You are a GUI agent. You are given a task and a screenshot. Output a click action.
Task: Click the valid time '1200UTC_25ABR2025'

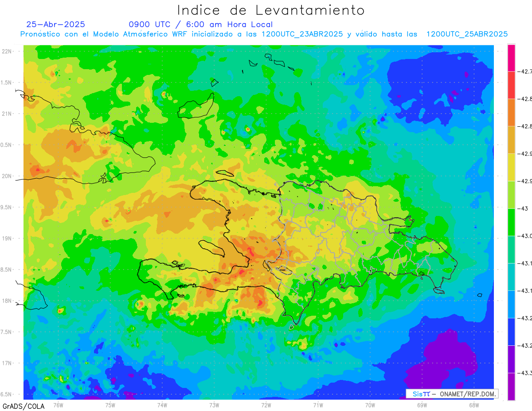click(x=467, y=34)
